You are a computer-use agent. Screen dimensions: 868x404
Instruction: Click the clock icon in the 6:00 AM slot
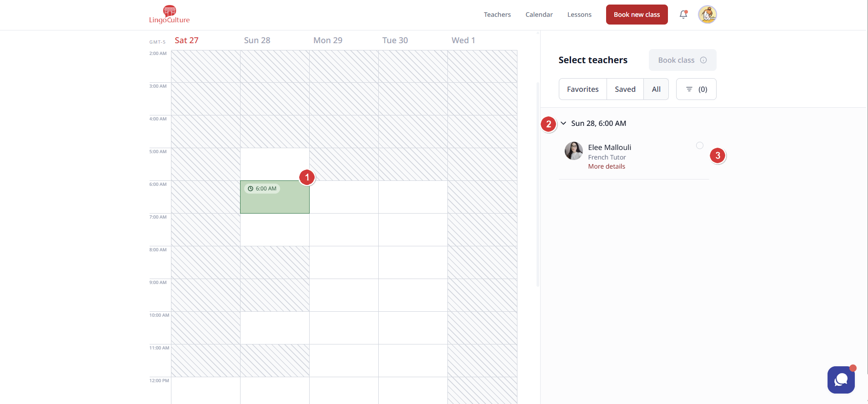[x=251, y=189]
